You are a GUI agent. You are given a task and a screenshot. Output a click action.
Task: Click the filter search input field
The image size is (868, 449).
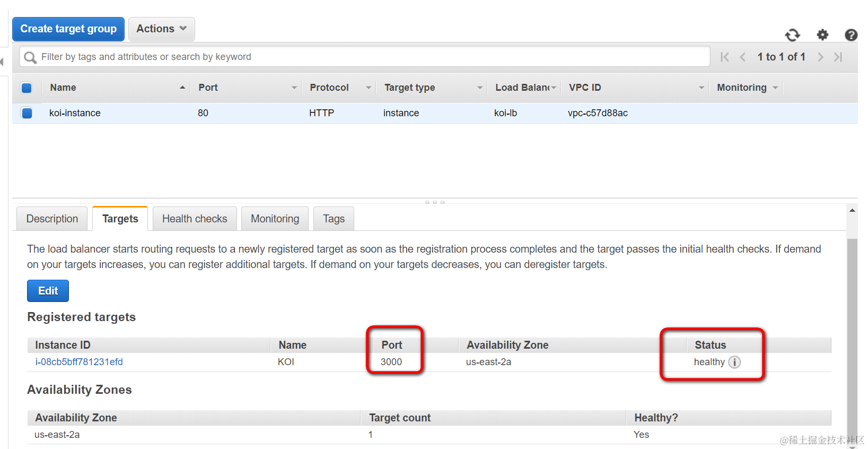click(x=365, y=57)
